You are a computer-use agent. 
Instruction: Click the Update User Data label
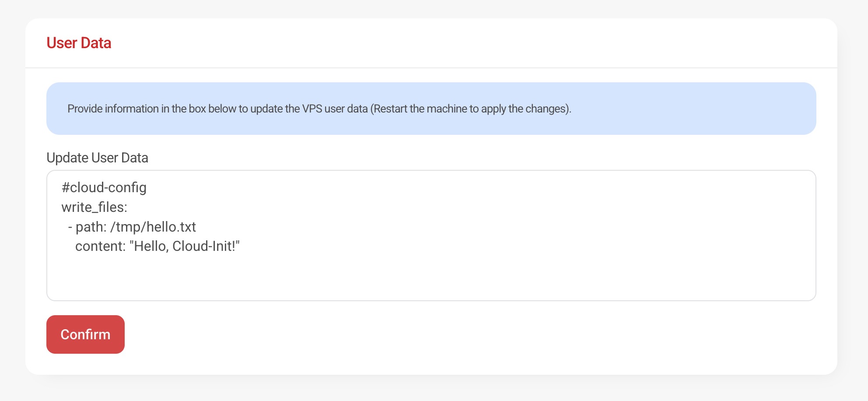pos(97,158)
